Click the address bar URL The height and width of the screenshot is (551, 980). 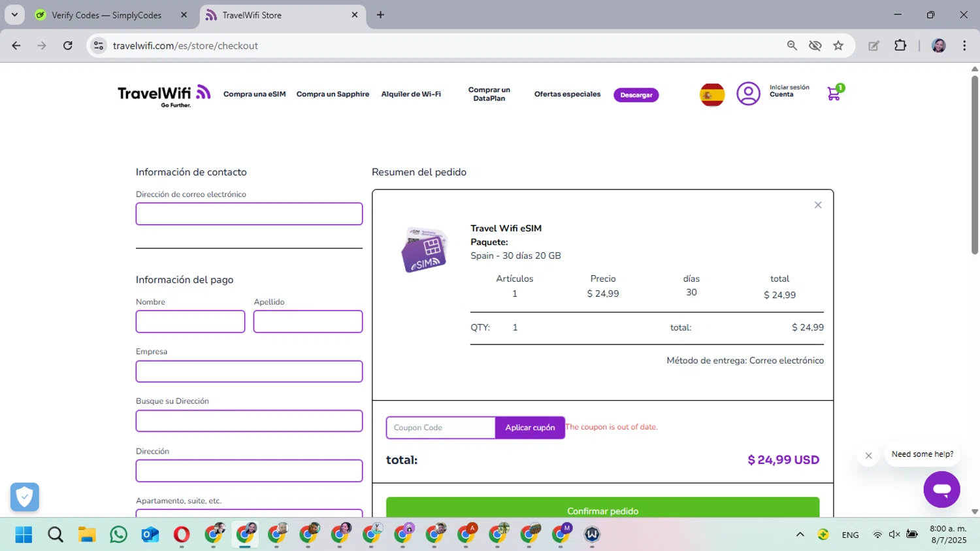click(186, 46)
